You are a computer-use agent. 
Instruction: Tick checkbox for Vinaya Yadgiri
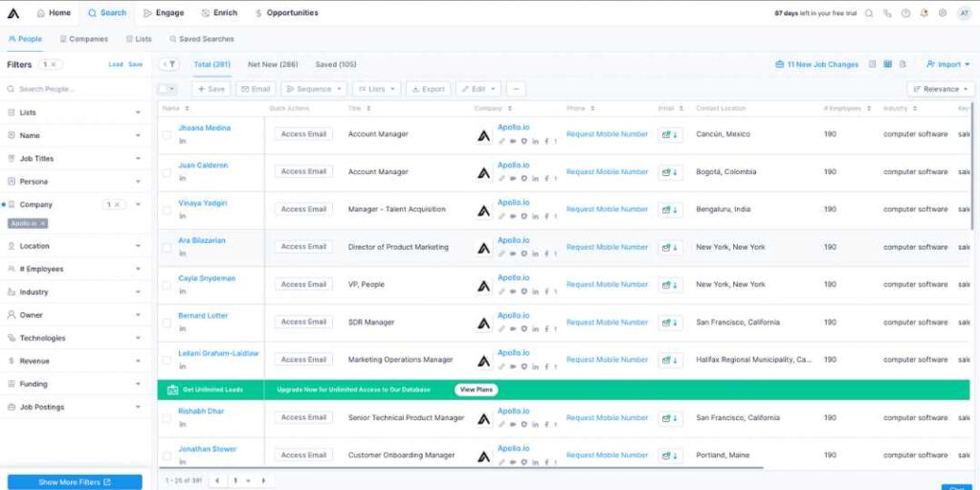click(167, 211)
